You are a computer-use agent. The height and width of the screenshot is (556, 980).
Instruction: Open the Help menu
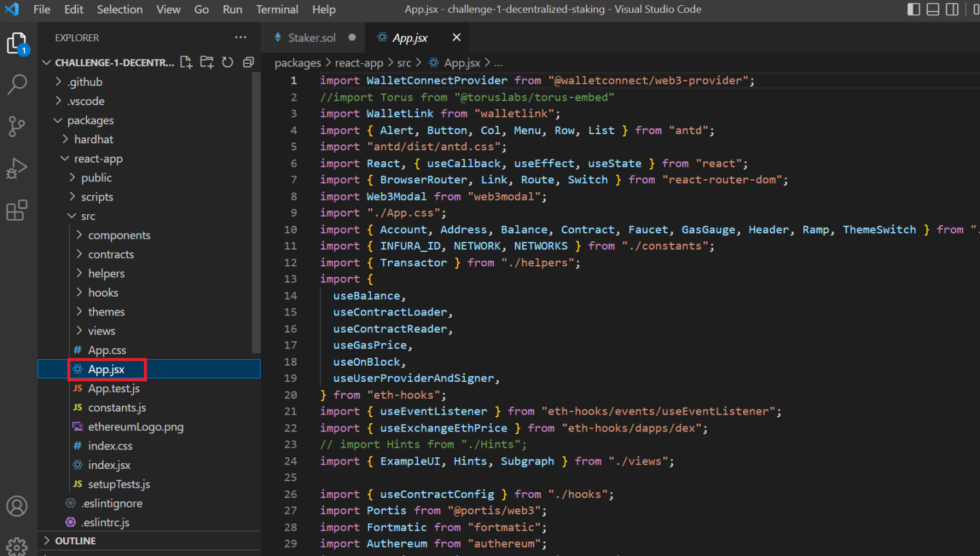(x=324, y=9)
